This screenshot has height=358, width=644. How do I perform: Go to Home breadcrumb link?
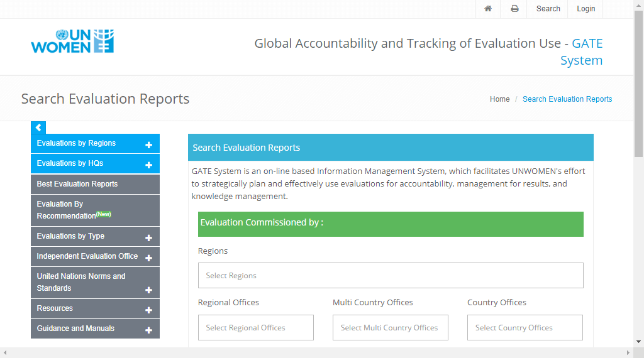499,99
